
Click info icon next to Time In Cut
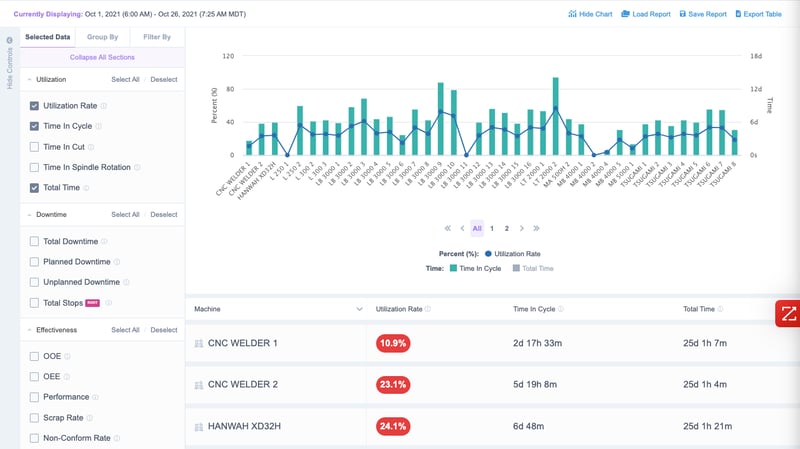click(x=91, y=147)
